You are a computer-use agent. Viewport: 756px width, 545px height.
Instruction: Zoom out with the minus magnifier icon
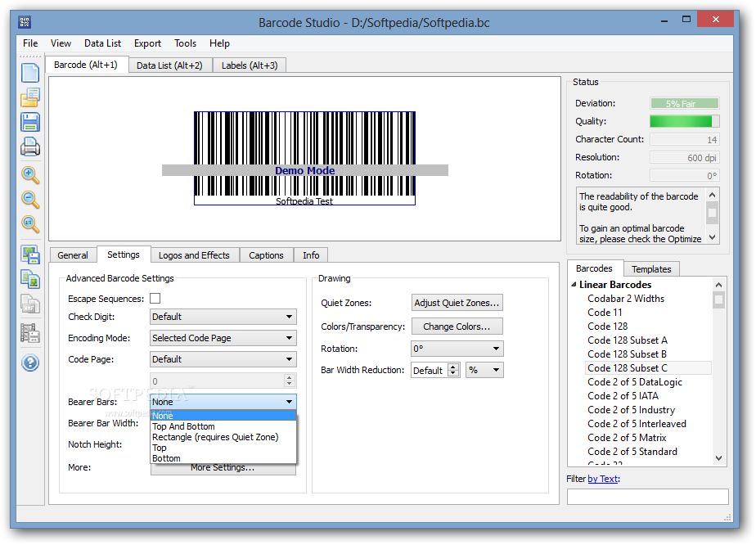pos(30,200)
